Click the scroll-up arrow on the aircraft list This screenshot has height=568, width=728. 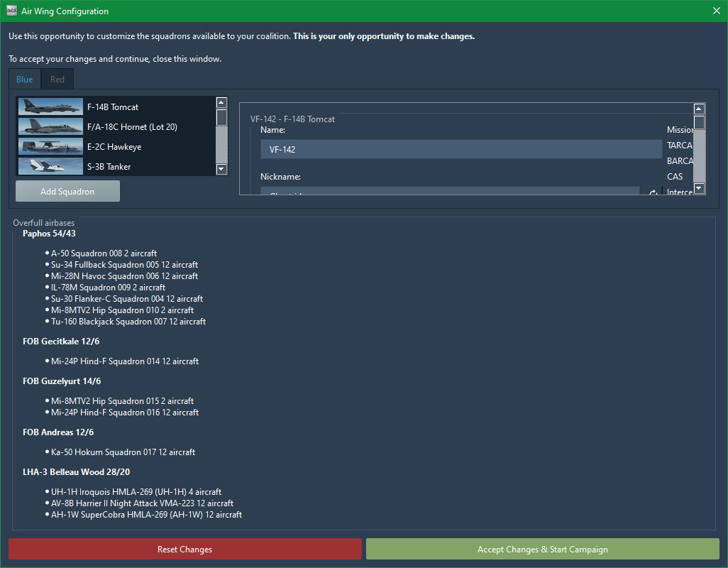point(221,102)
